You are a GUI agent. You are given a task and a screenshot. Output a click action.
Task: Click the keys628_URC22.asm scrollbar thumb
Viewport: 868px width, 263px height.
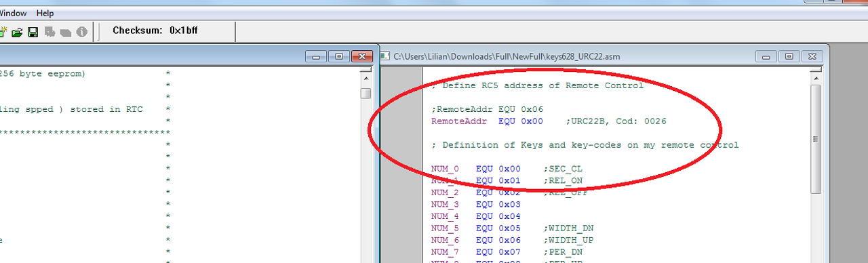pyautogui.click(x=816, y=139)
